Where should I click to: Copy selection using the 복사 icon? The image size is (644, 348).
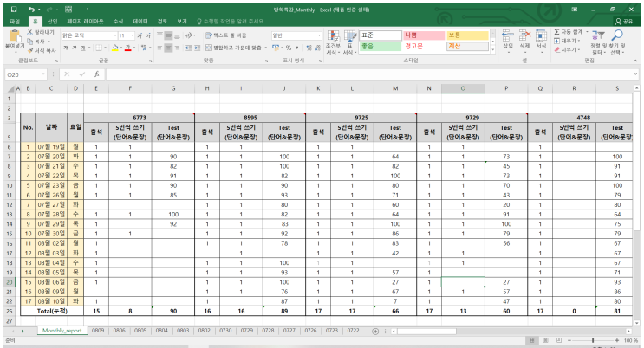36,42
